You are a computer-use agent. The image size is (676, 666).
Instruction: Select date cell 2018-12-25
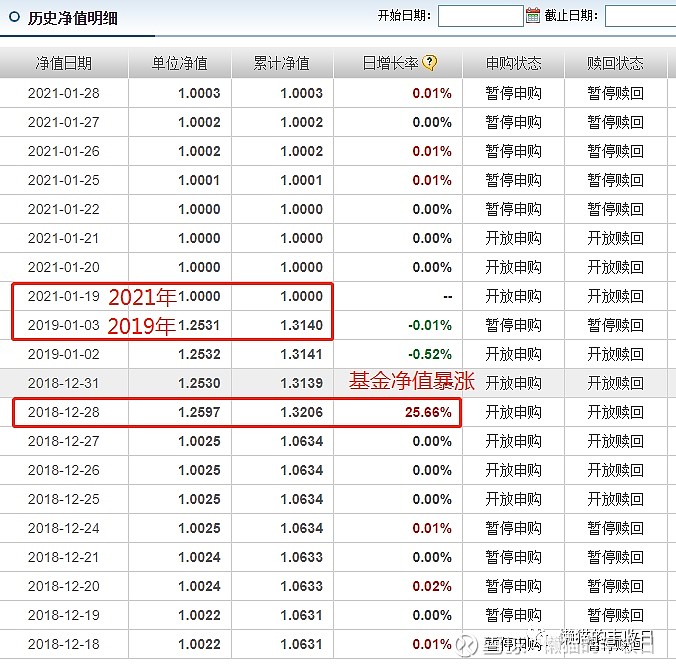(64, 499)
